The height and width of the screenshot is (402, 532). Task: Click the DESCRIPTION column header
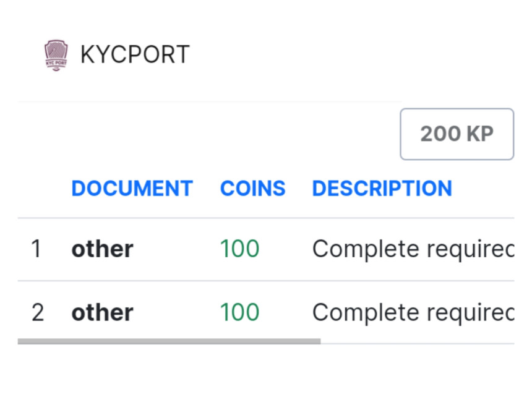(x=382, y=188)
